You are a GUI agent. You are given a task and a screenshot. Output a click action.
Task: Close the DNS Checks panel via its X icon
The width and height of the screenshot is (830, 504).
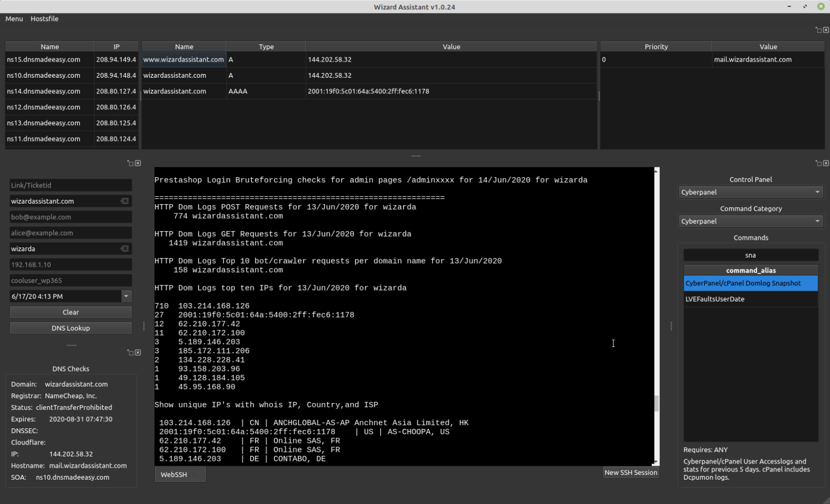point(138,353)
